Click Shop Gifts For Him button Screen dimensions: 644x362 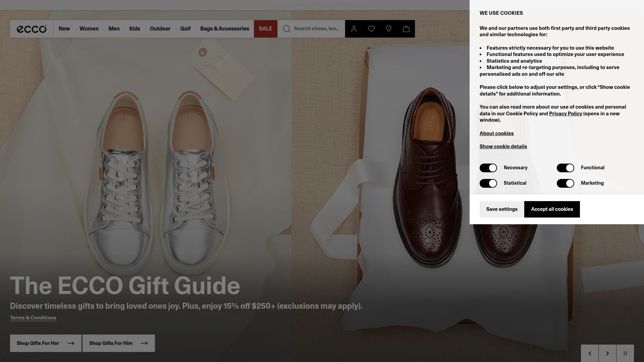tap(119, 343)
